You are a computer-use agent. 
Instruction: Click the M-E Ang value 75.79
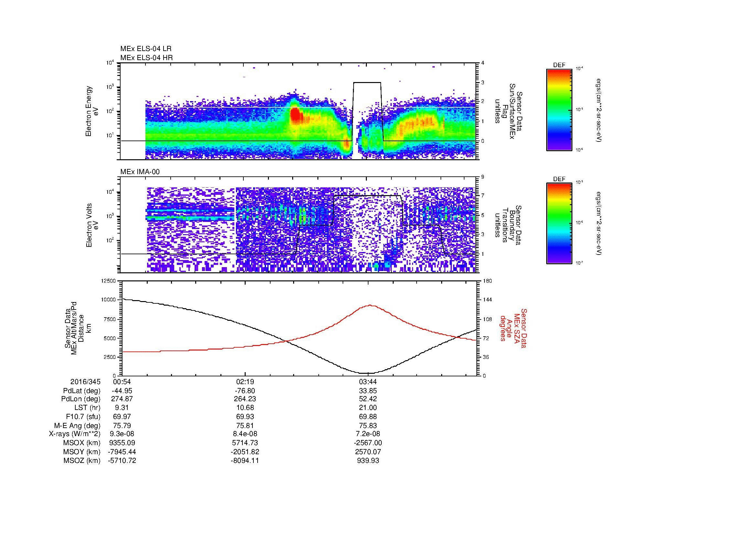(x=122, y=426)
